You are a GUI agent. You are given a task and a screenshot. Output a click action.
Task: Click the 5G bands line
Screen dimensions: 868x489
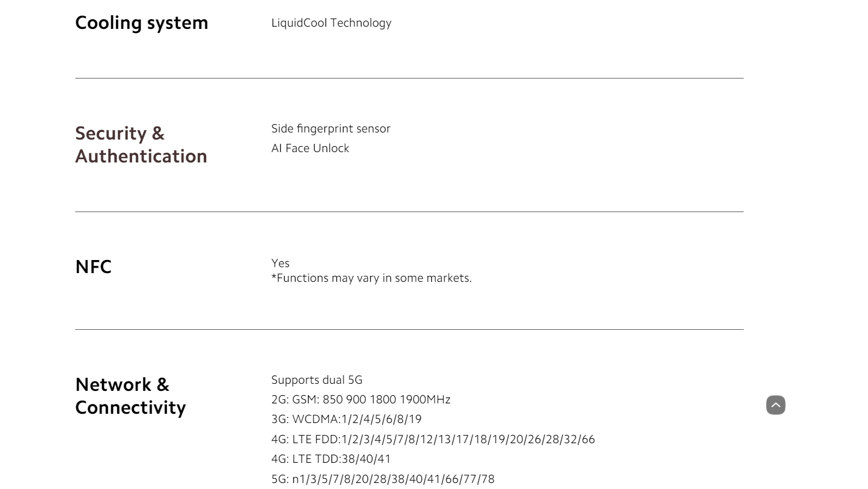click(x=383, y=479)
